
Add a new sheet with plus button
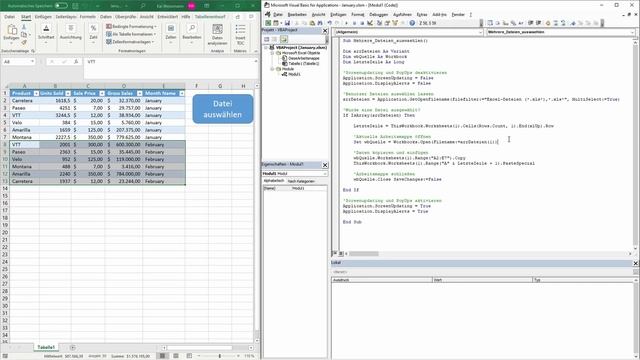[x=73, y=348]
